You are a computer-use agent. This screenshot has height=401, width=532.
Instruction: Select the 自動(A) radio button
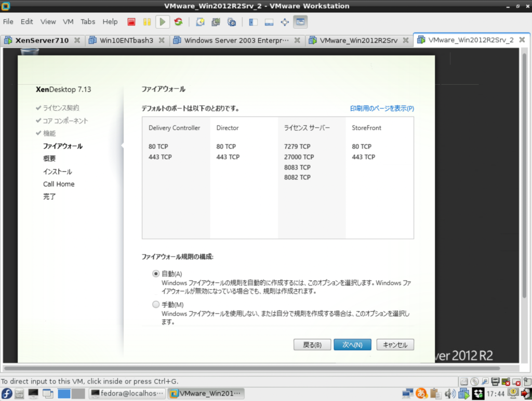pos(156,274)
